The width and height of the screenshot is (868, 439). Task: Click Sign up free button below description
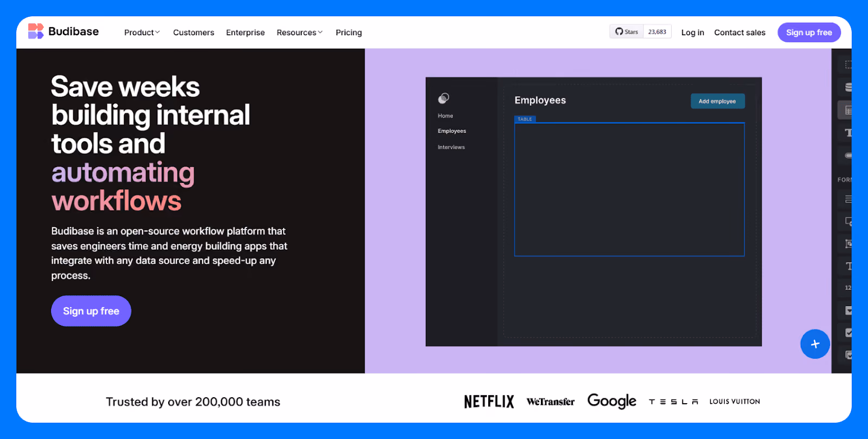click(x=91, y=311)
